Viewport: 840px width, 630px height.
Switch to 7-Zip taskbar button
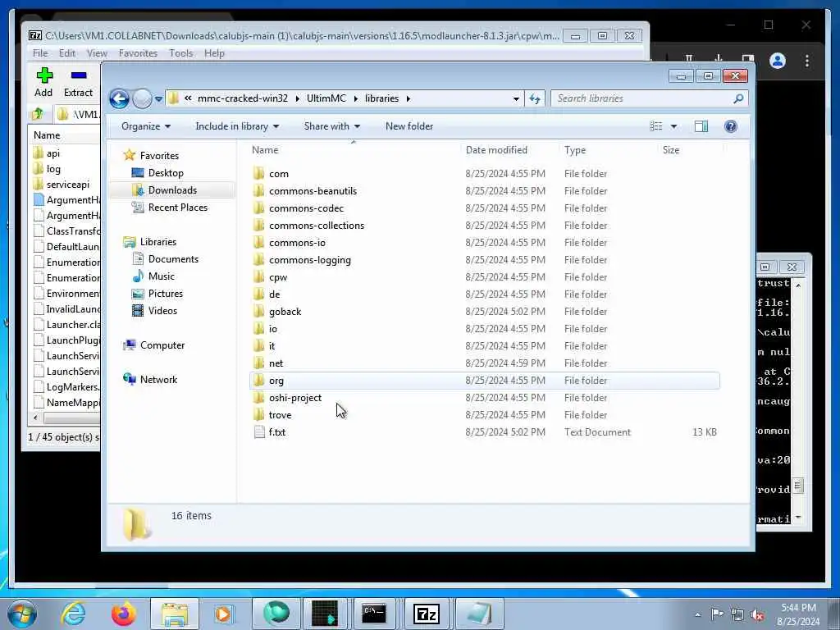tap(427, 614)
